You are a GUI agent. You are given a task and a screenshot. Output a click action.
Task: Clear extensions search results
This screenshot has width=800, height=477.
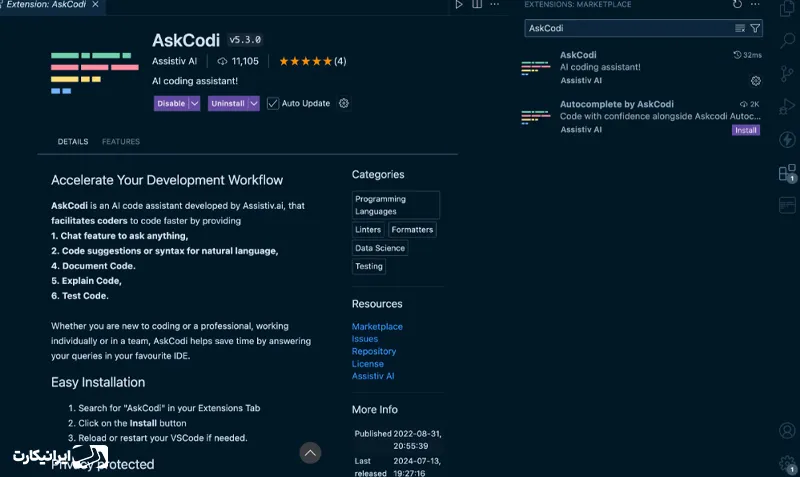(740, 29)
